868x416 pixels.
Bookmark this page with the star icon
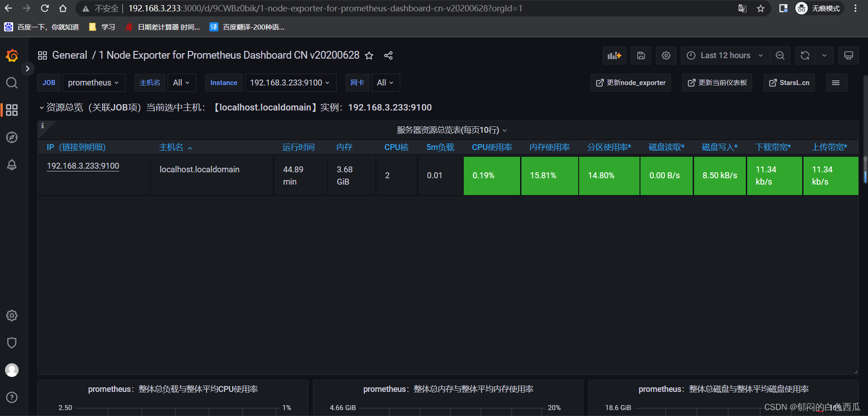761,8
